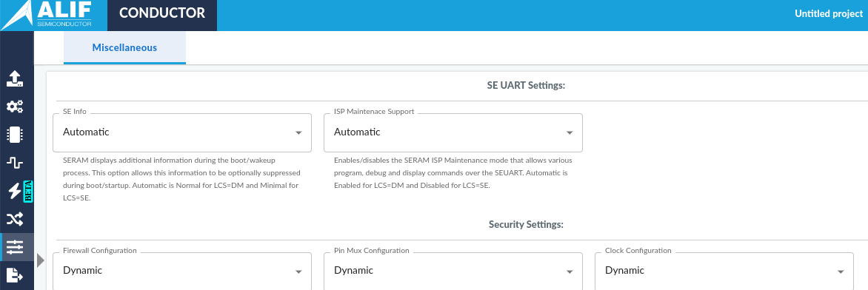Open the upload/import sidebar icon
Image resolution: width=868 pixels, height=290 pixels.
click(x=15, y=78)
